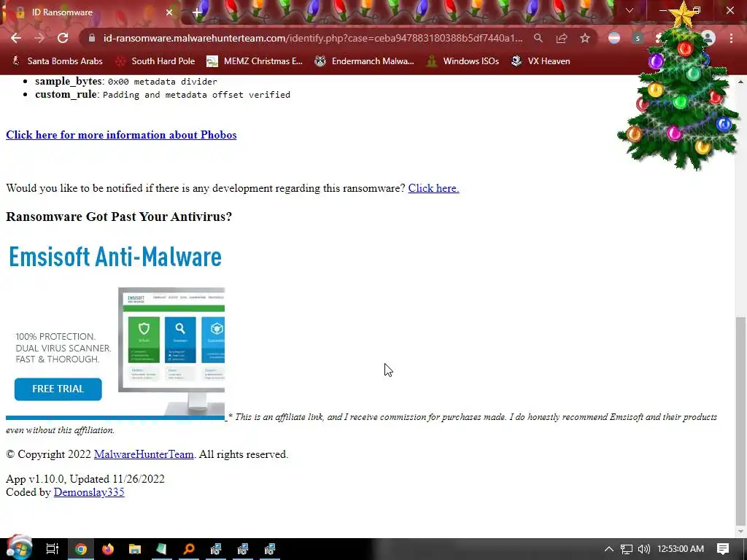This screenshot has width=747, height=560.
Task: Click the Ransomware Got Past Your Antivirus heading
Action: pos(119,217)
